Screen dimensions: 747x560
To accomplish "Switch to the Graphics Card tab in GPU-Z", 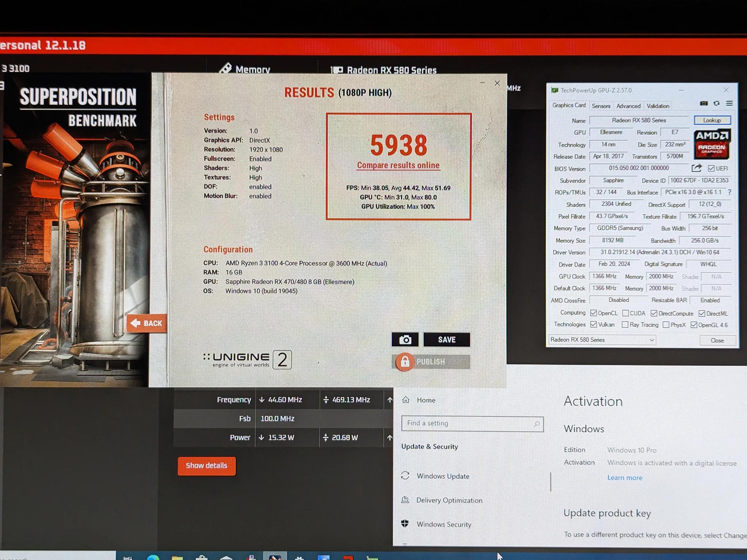I will click(569, 105).
